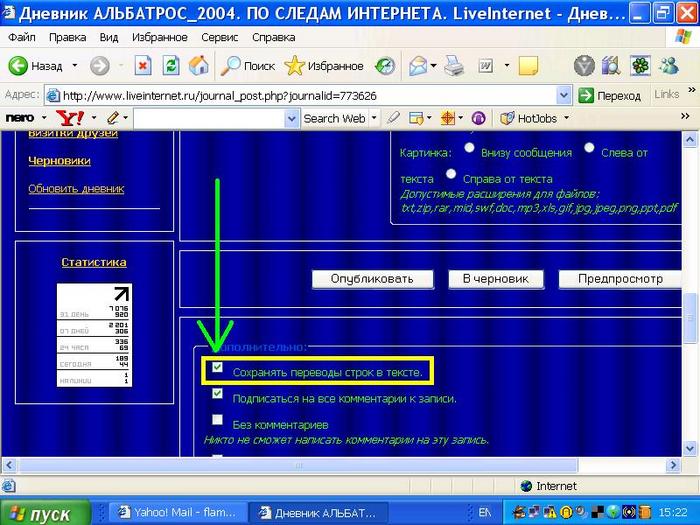
Task: Go to Home page icon
Action: [x=199, y=66]
